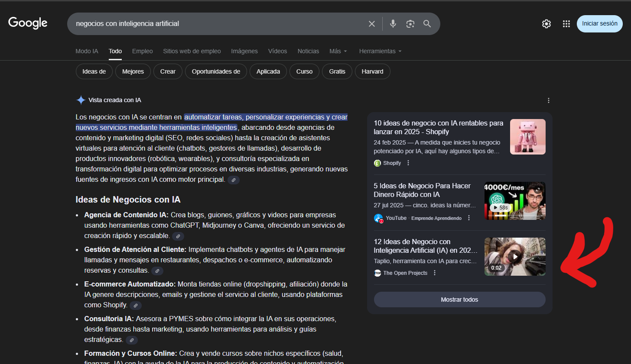Click the 4000€/mes YouTube video thumbnail
The height and width of the screenshot is (364, 631).
coord(515,201)
